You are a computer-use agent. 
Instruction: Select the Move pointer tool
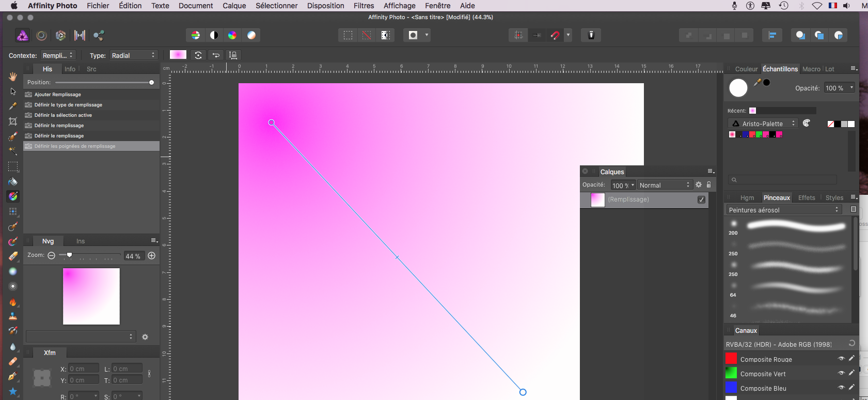13,91
